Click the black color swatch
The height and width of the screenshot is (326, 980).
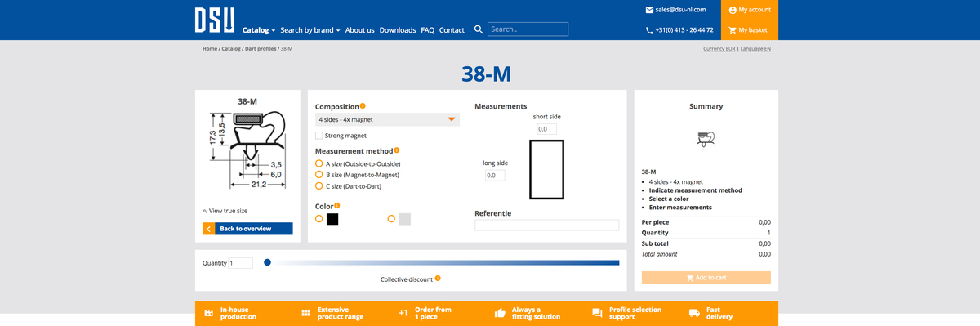[332, 219]
